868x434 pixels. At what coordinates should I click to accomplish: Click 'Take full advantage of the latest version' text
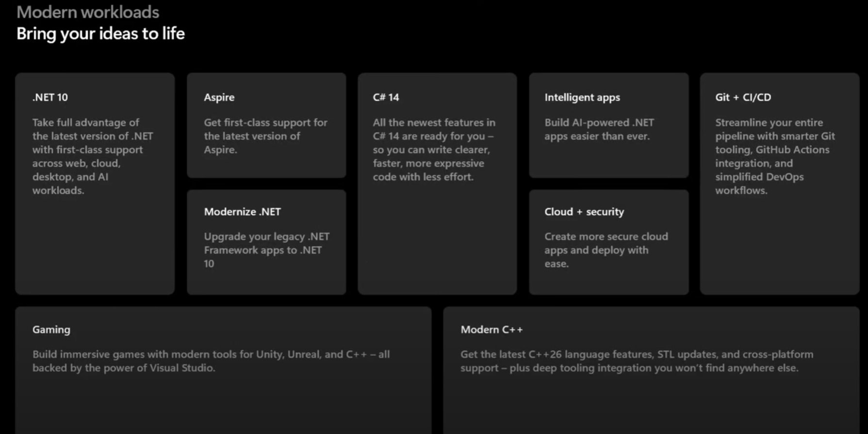(x=93, y=156)
